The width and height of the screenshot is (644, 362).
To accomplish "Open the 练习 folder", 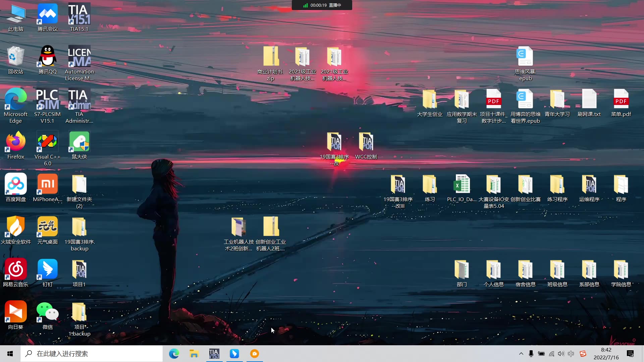I will (x=430, y=188).
